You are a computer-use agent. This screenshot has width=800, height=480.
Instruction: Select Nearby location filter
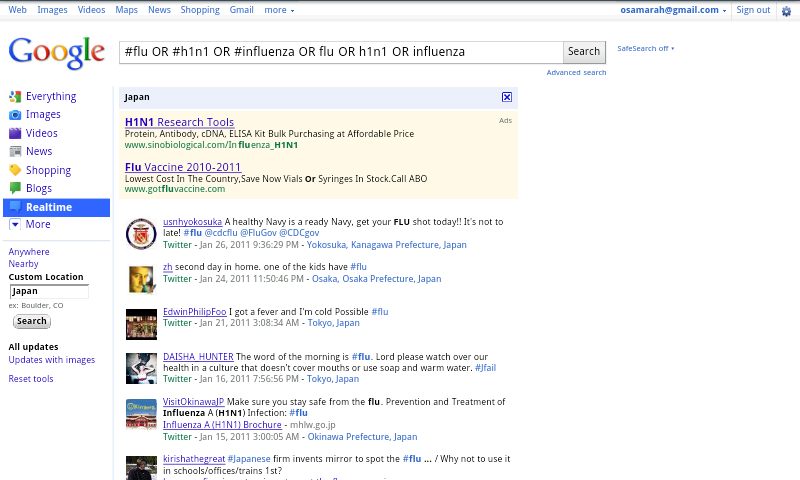pyautogui.click(x=23, y=264)
